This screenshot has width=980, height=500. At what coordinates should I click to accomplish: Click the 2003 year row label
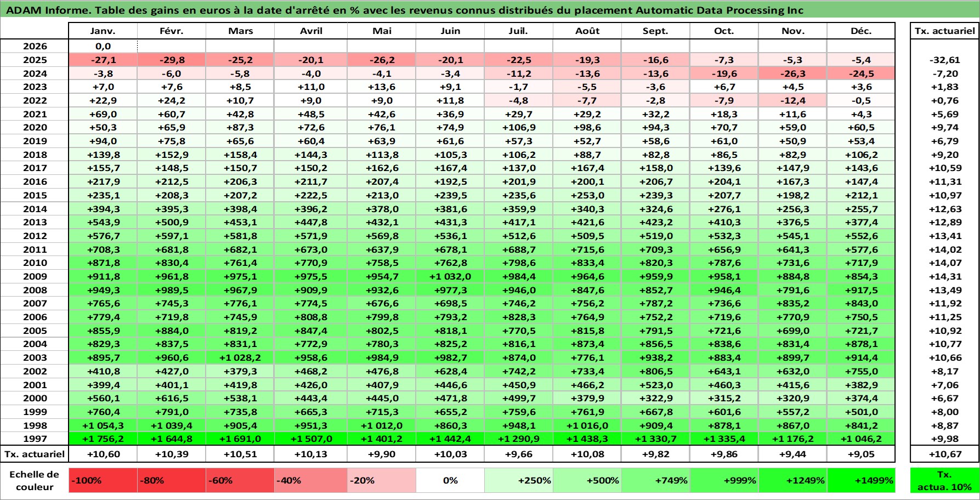tap(35, 357)
